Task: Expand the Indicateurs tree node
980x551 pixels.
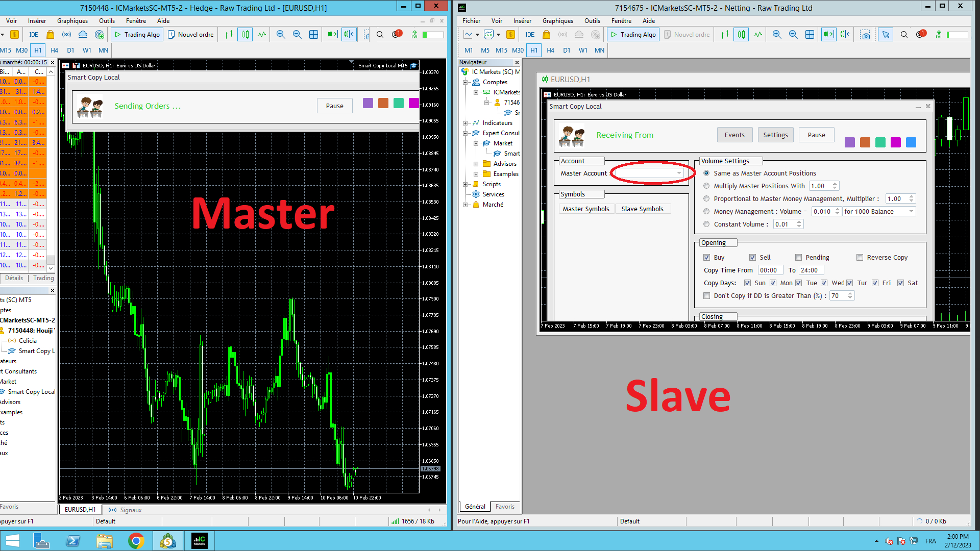Action: pyautogui.click(x=465, y=123)
